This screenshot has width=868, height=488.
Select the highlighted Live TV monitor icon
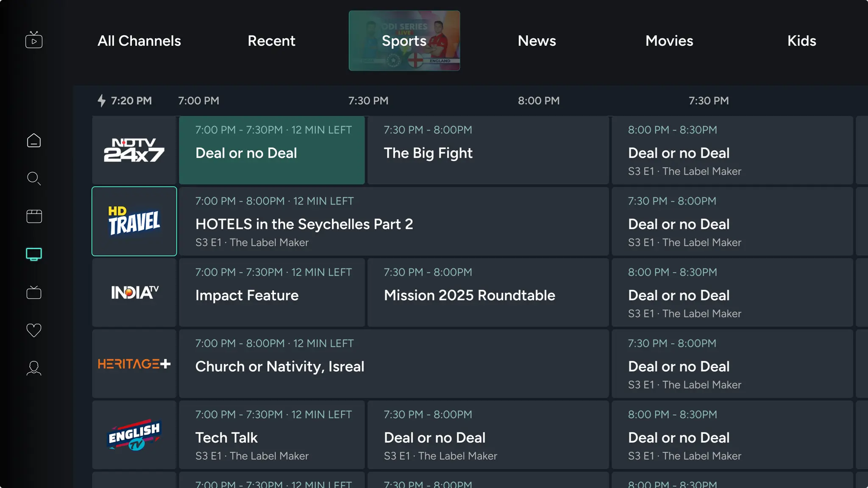pyautogui.click(x=34, y=254)
